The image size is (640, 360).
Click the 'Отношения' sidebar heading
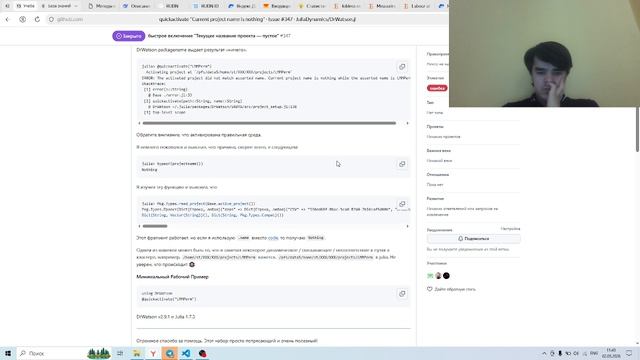click(x=438, y=174)
